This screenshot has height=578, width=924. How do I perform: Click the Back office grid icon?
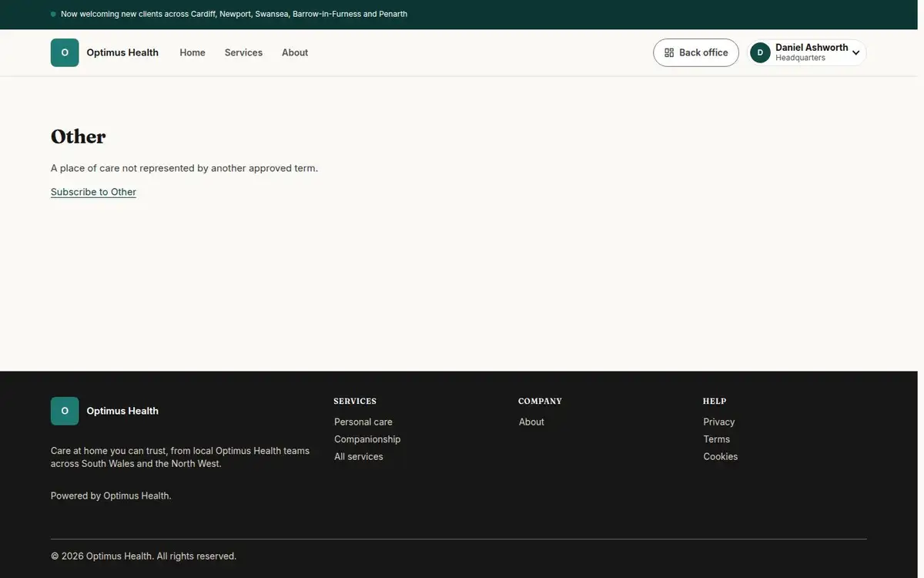click(x=669, y=52)
